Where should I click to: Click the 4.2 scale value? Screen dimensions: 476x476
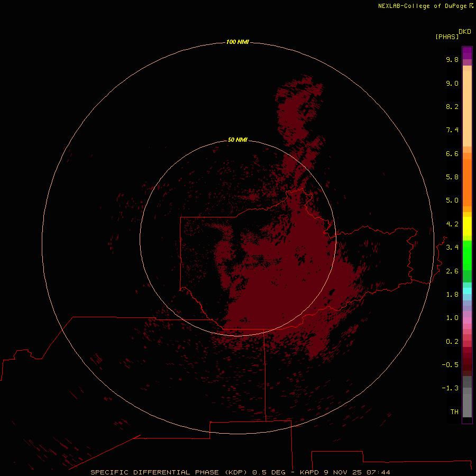pyautogui.click(x=452, y=224)
